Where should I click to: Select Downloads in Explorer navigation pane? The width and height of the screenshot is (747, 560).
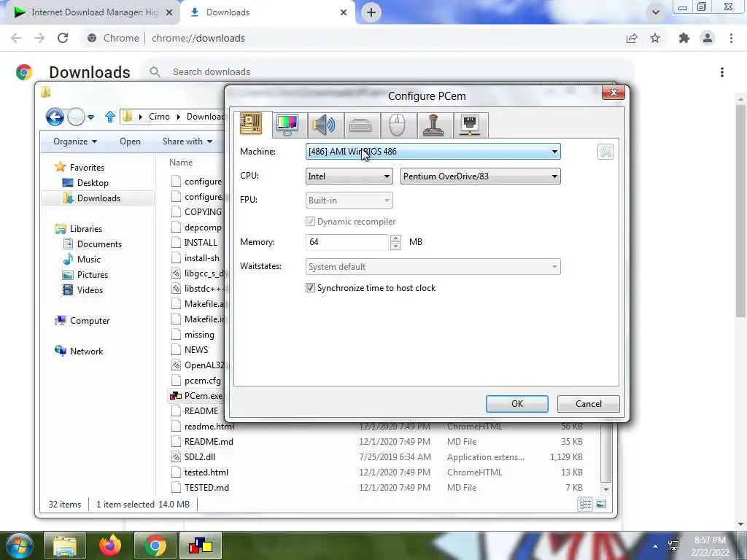click(x=98, y=198)
